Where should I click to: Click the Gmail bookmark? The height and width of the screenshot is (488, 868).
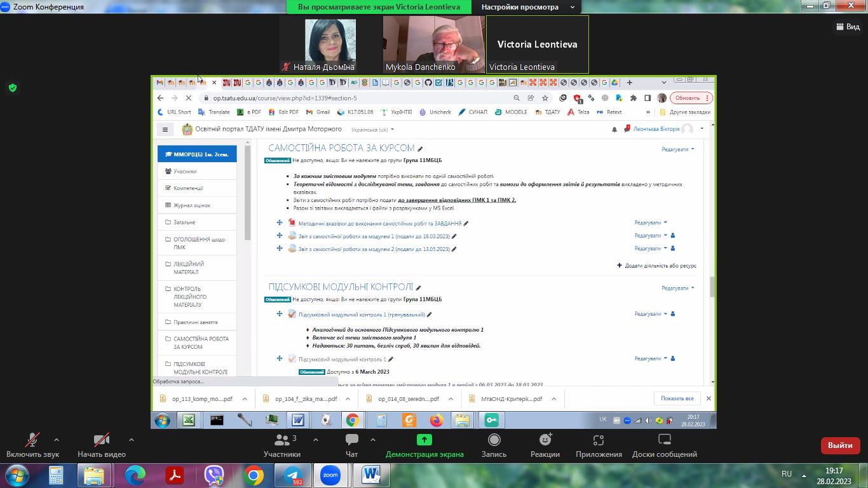point(318,112)
